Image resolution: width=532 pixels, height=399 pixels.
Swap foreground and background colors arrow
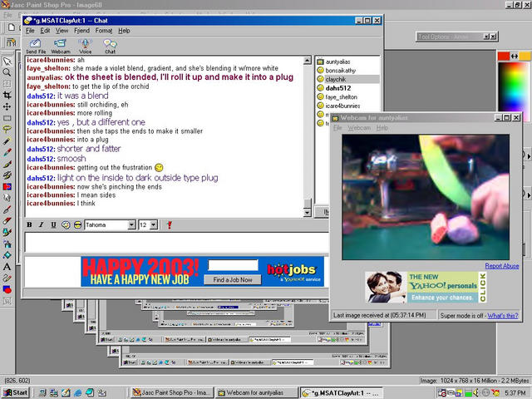(x=514, y=56)
